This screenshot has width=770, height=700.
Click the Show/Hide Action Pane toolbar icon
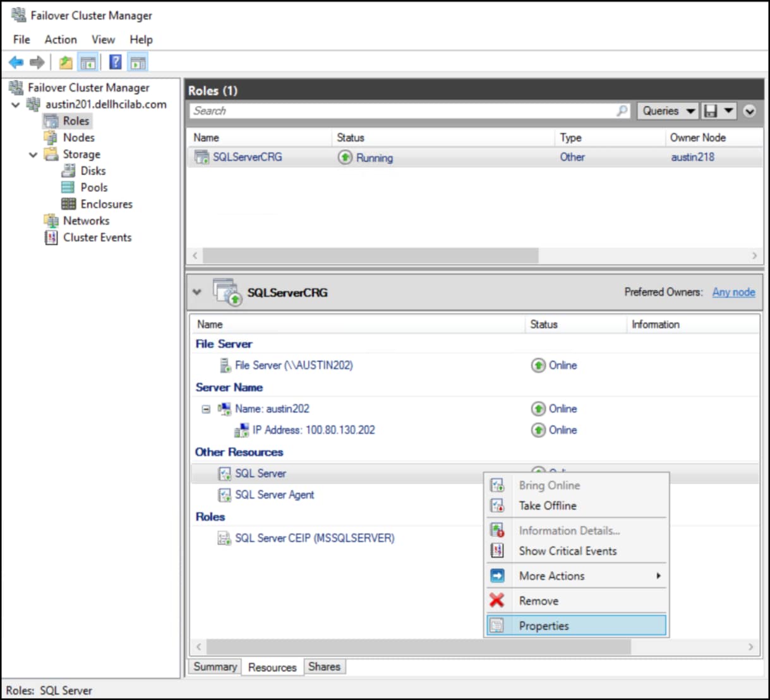tap(138, 63)
